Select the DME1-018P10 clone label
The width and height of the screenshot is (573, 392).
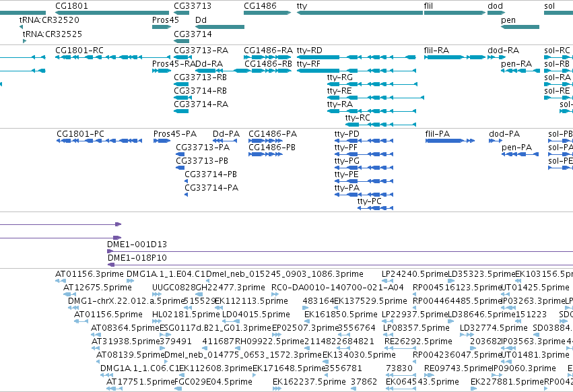(x=137, y=258)
